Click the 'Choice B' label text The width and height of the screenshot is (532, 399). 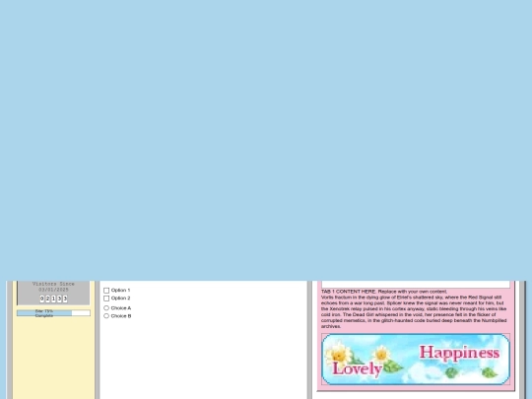121,316
